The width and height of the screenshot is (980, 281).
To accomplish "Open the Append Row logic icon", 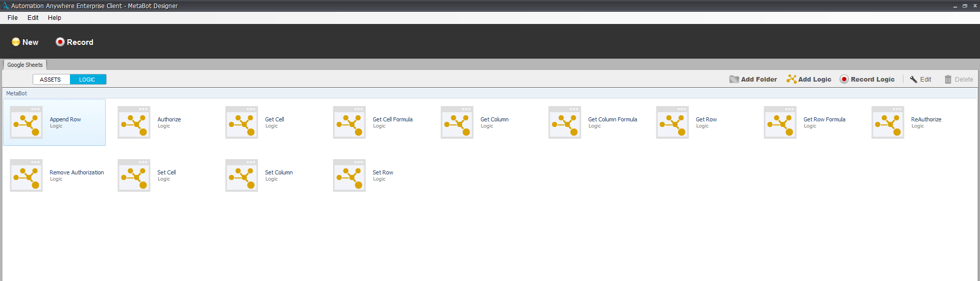I will click(26, 122).
